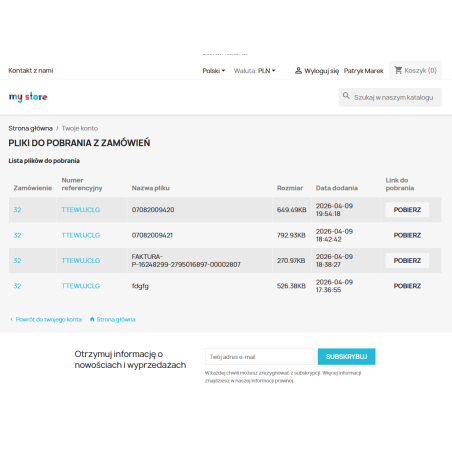Screen dimensions: 452x452
Task: Select size value 649.49KB
Action: [x=291, y=210]
